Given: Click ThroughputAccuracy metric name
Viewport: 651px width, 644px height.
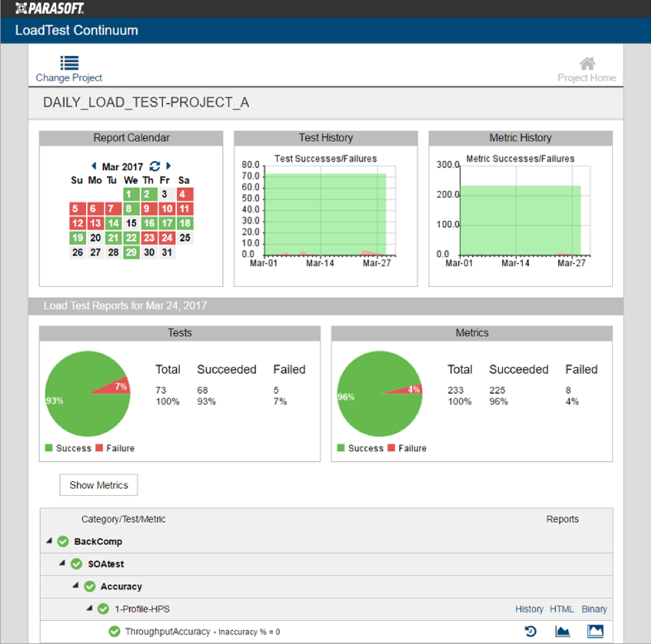Looking at the screenshot, I should click(168, 631).
